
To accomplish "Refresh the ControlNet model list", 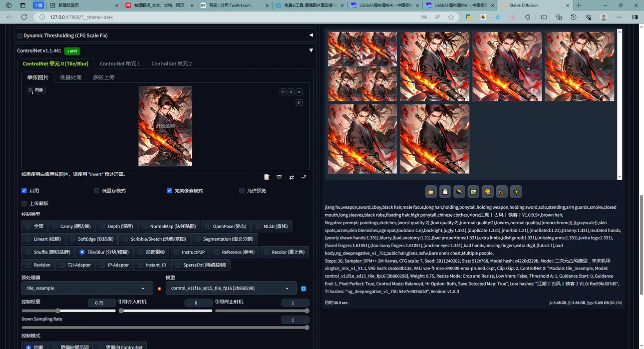I will pyautogui.click(x=304, y=289).
